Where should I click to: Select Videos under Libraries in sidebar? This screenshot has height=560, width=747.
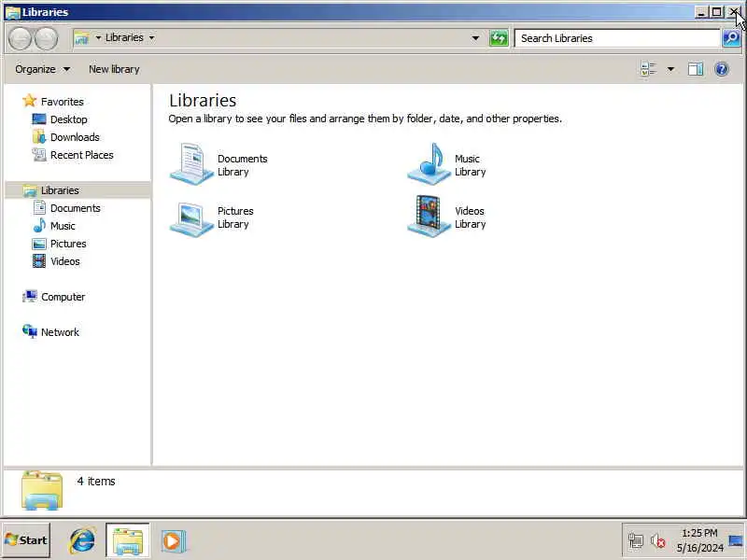pyautogui.click(x=64, y=261)
